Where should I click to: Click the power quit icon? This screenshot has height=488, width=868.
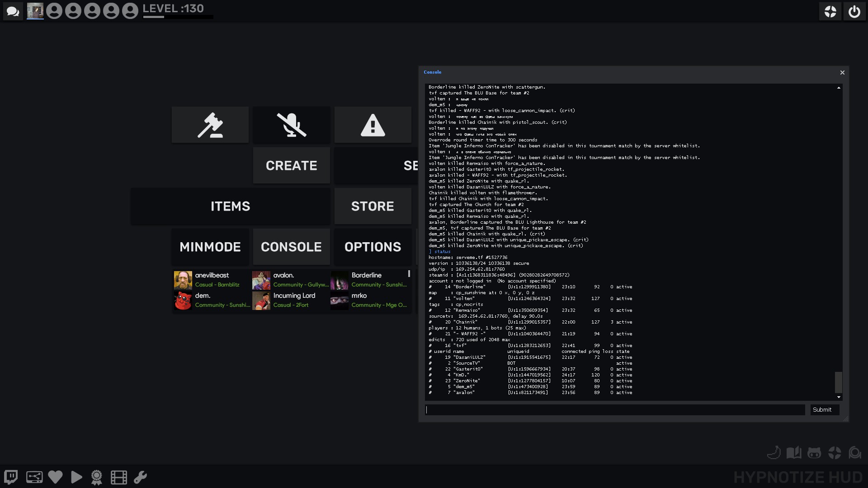(x=854, y=12)
